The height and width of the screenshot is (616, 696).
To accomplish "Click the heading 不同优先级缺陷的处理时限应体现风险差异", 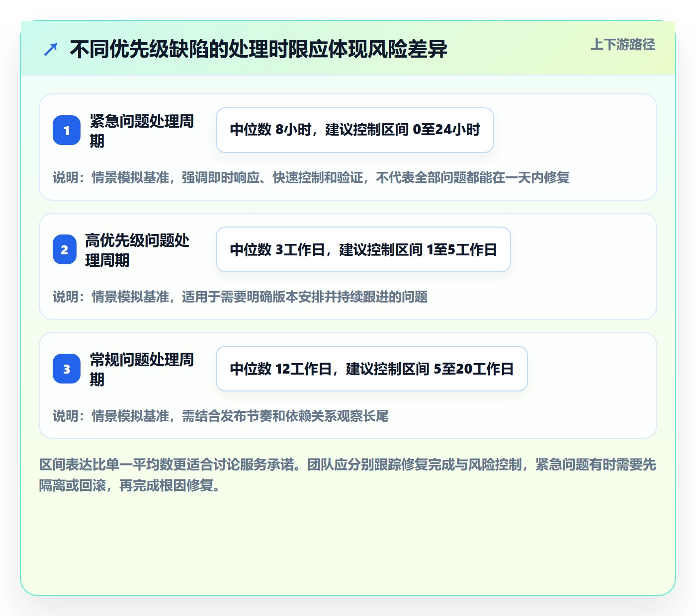I will [259, 49].
